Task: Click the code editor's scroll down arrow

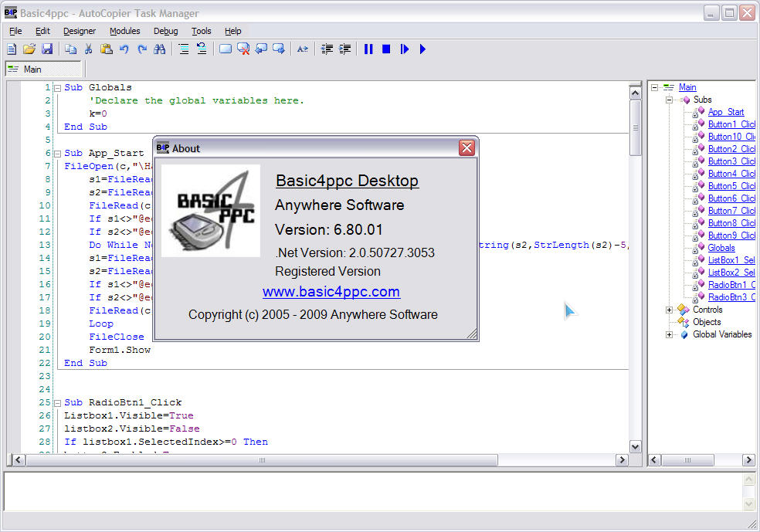Action: pyautogui.click(x=635, y=447)
